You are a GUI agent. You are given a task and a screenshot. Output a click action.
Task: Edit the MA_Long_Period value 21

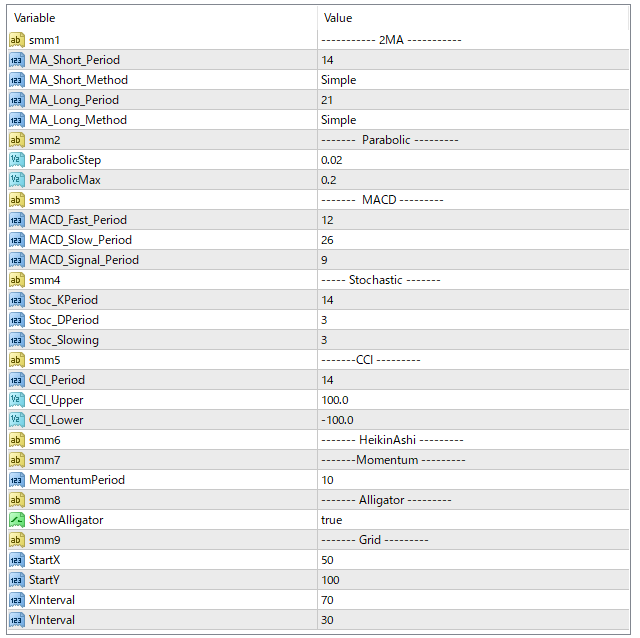(x=328, y=100)
